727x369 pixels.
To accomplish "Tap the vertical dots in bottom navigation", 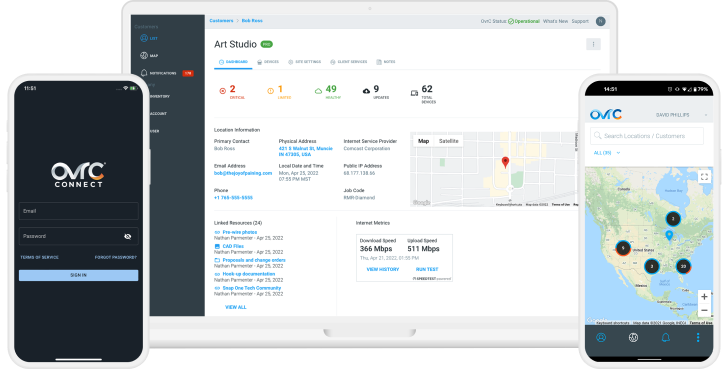I will point(698,337).
